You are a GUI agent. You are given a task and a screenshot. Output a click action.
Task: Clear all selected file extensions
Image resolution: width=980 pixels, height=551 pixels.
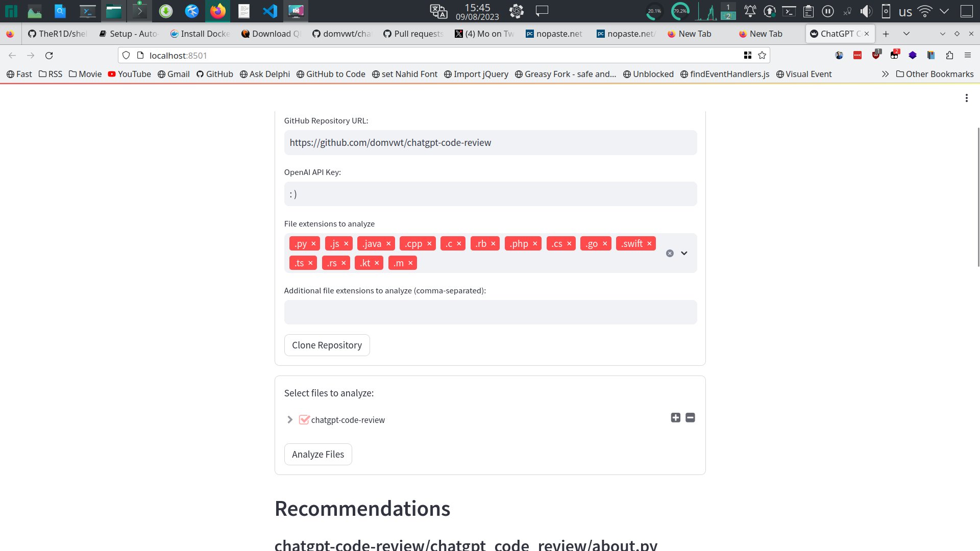[670, 254]
